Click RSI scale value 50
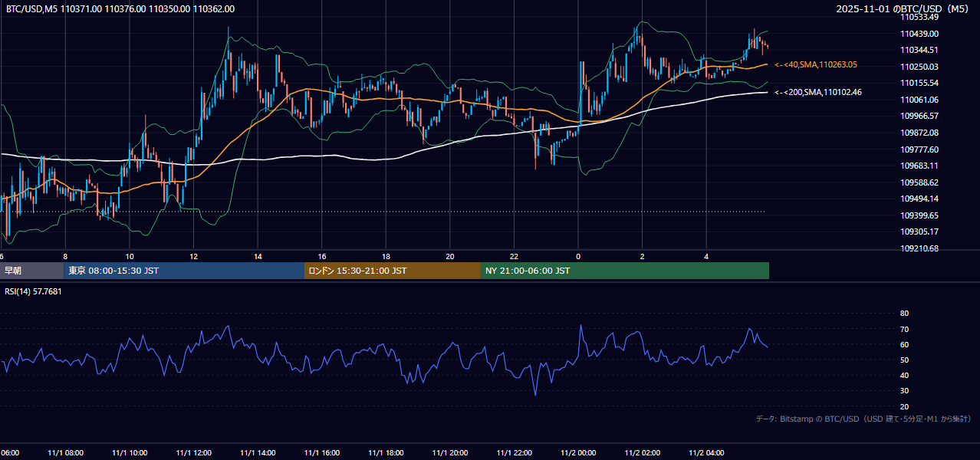The image size is (980, 460). [904, 360]
